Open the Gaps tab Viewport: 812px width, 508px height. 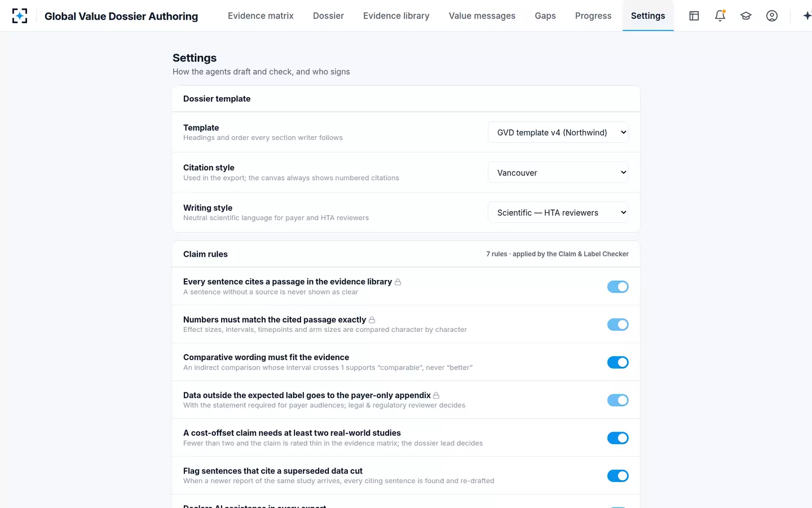click(x=545, y=16)
